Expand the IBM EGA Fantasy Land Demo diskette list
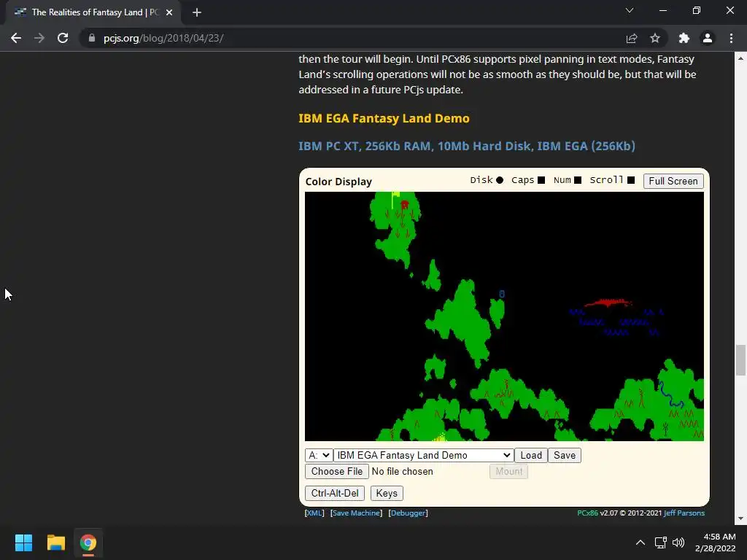 (424, 455)
